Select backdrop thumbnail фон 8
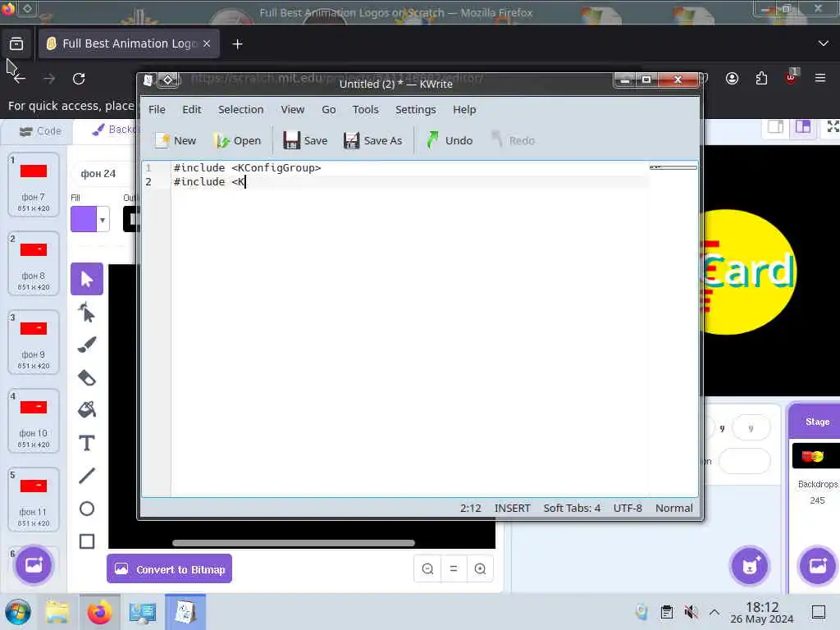Image resolution: width=840 pixels, height=630 pixels. (33, 263)
